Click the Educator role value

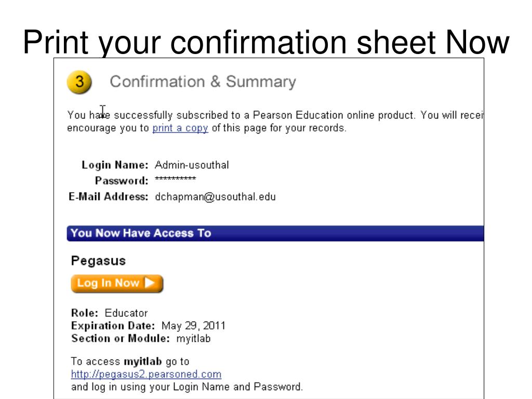click(126, 313)
